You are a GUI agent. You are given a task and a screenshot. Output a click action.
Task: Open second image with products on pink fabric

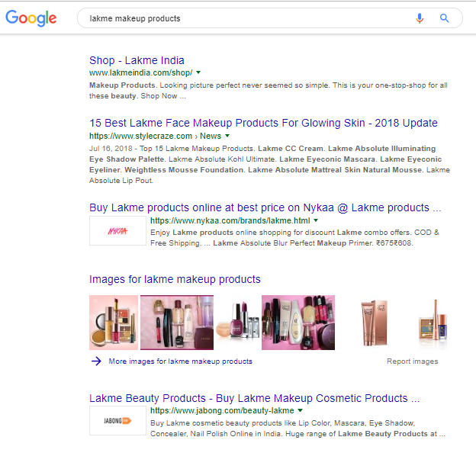pyautogui.click(x=177, y=323)
